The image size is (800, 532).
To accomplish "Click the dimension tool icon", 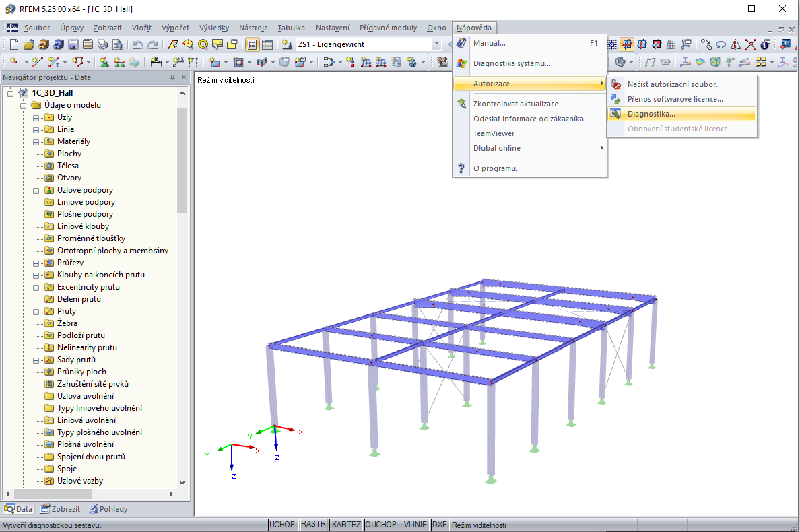I will pos(156,62).
